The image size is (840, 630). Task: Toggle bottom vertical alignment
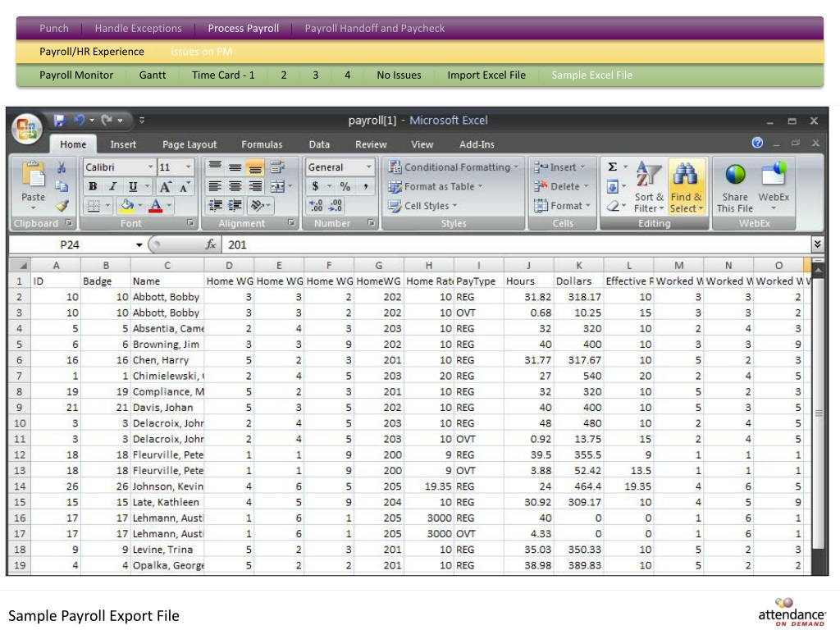[255, 167]
